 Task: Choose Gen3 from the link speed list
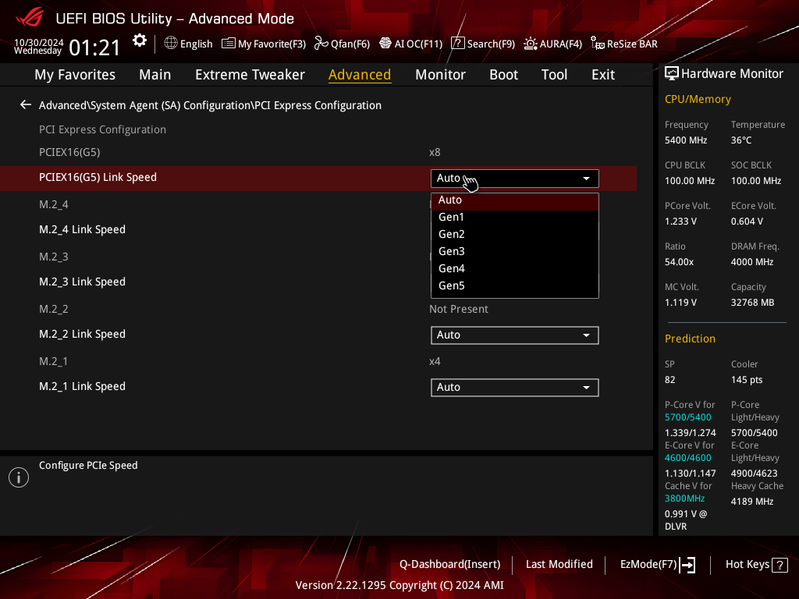click(x=515, y=251)
